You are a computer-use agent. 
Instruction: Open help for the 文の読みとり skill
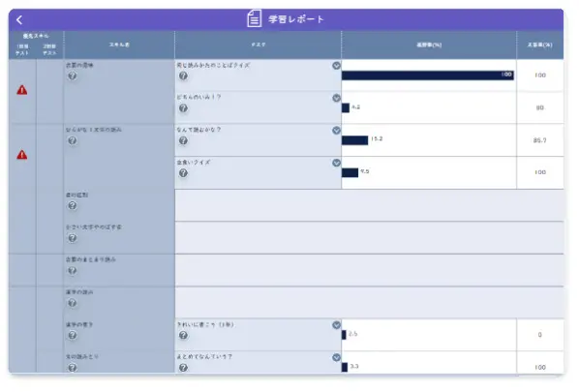click(x=73, y=368)
